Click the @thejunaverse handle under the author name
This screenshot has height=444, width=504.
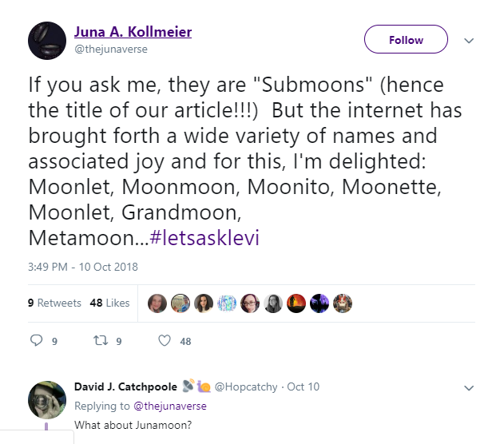tap(111, 50)
